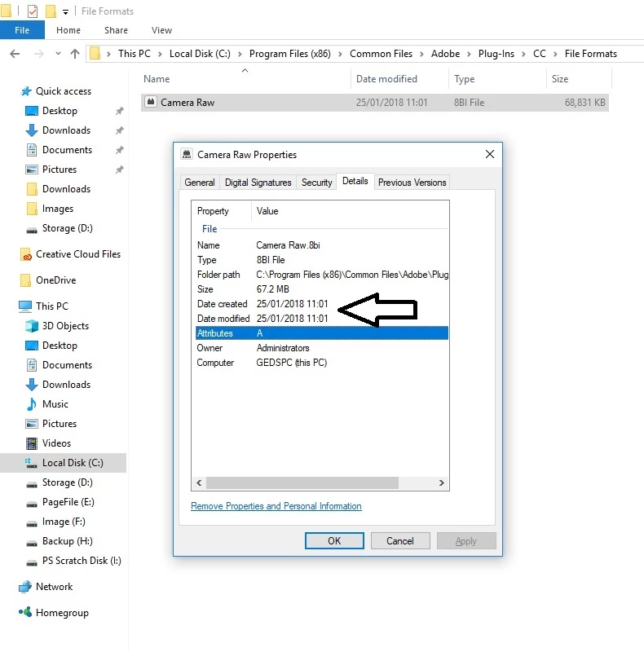Open PS Scratch Disk (I:) drive icon
The height and width of the screenshot is (652, 644).
[32, 562]
